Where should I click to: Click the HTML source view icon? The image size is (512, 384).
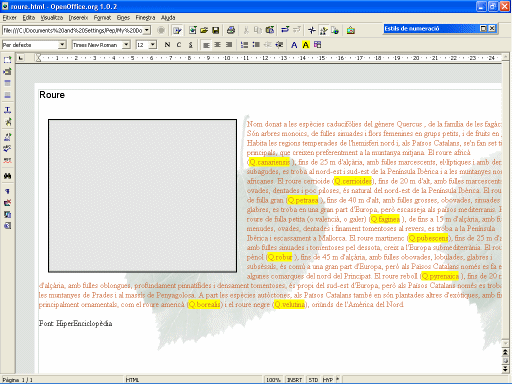(x=7, y=226)
